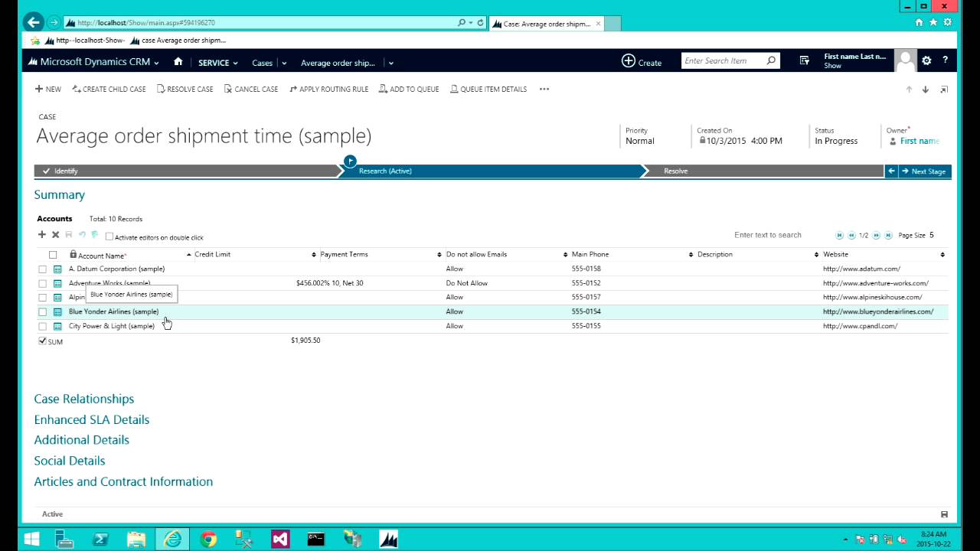This screenshot has height=551, width=980.
Task: Go to last grid page icon
Action: (888, 236)
